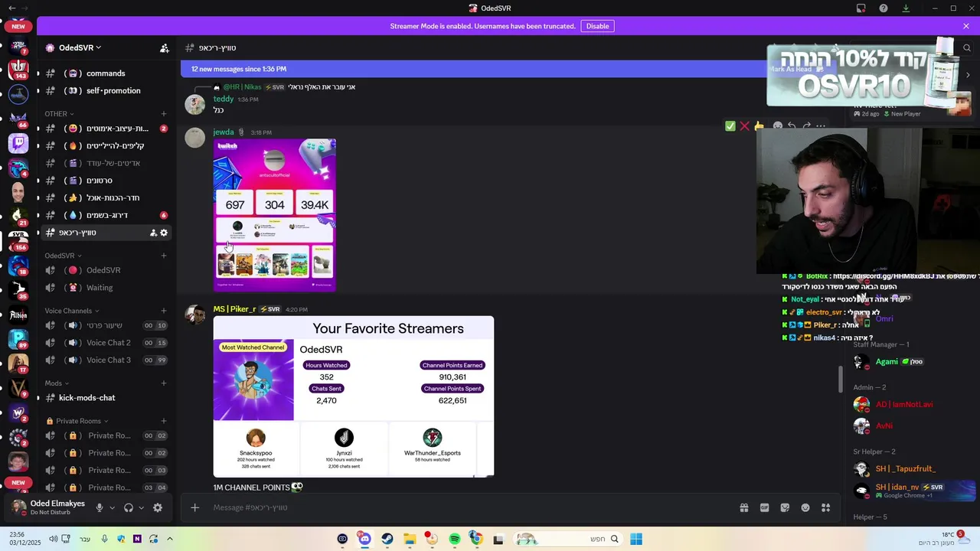Open Steam from the taskbar
Viewport: 980px width, 551px height.
coord(387,539)
